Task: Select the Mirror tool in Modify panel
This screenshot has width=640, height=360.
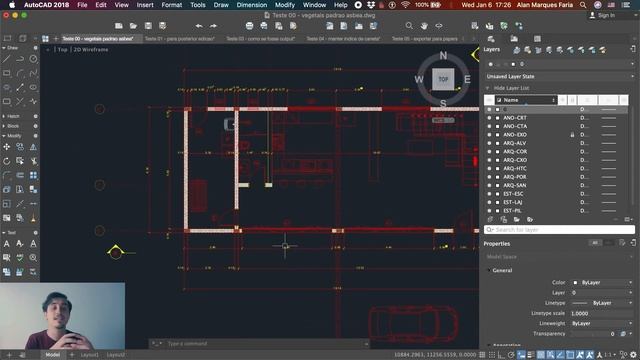Action: coord(33,147)
